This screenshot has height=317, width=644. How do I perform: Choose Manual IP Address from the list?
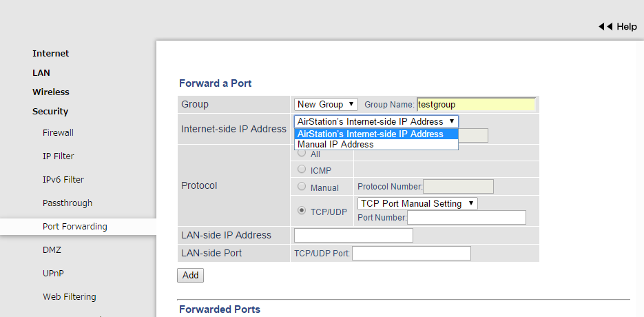click(335, 145)
